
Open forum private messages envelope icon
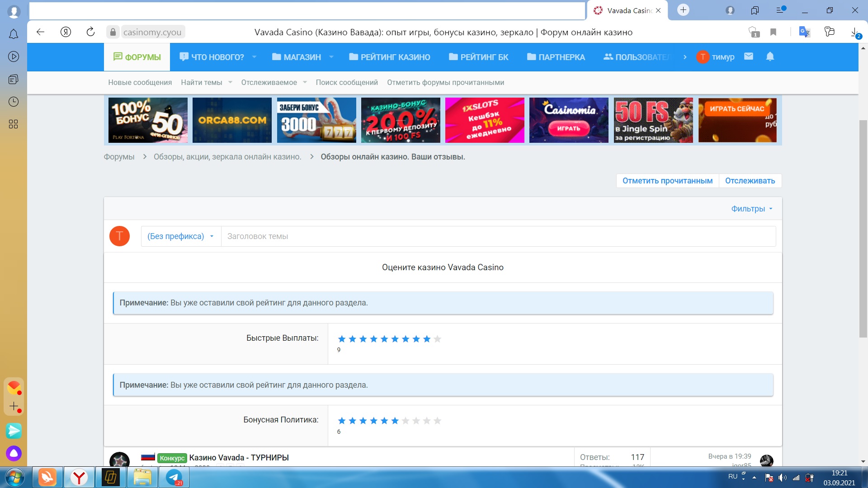(749, 56)
